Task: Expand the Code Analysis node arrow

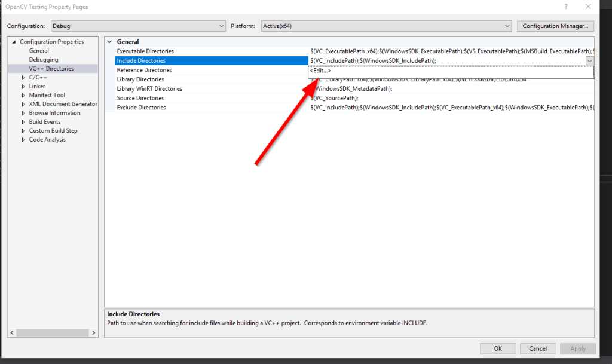Action: point(23,140)
